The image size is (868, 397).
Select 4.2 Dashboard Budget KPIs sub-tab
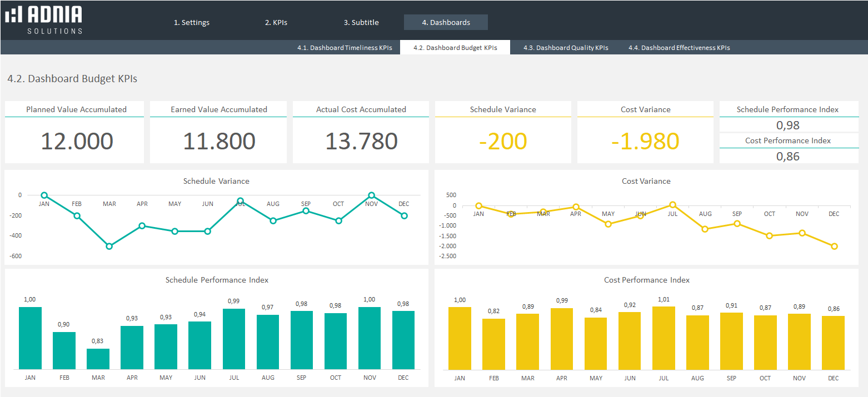(x=455, y=48)
